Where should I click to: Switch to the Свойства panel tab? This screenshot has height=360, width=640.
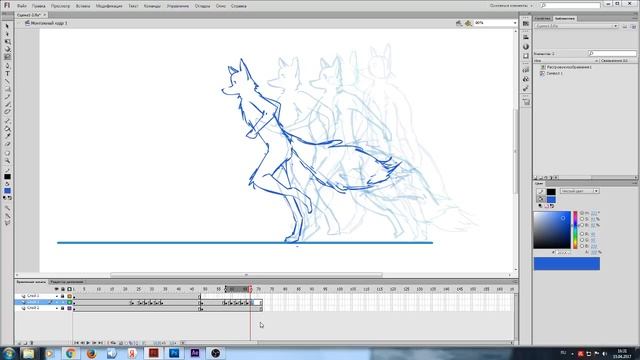pyautogui.click(x=543, y=18)
